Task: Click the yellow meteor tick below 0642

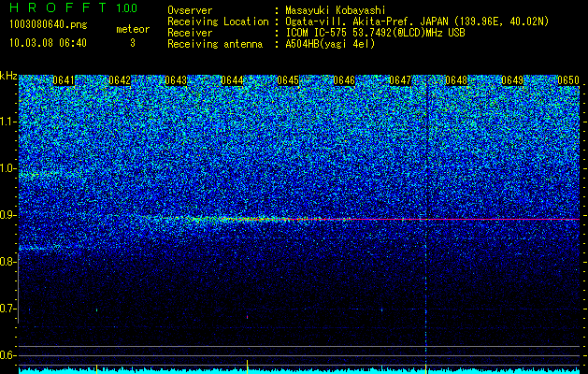Action: tap(96, 368)
